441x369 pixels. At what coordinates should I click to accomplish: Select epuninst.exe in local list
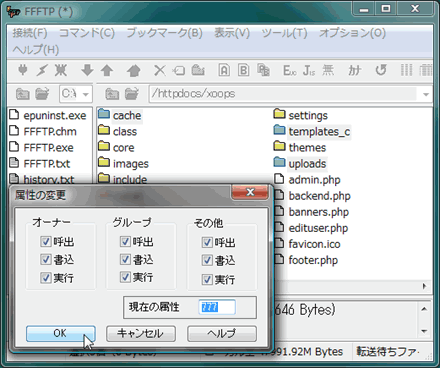click(48, 115)
